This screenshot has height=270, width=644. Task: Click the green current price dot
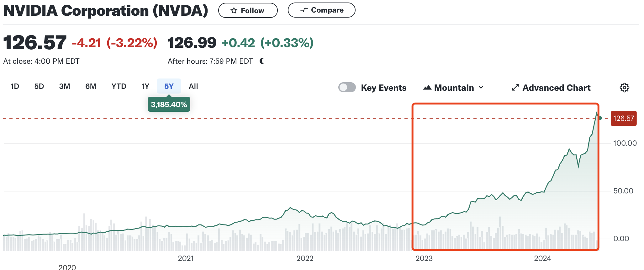coord(600,118)
